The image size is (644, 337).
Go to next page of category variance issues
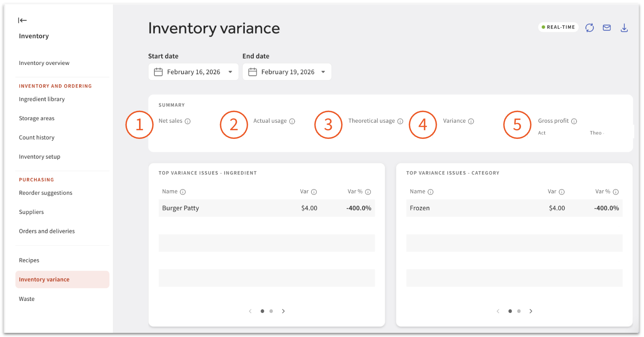point(531,311)
